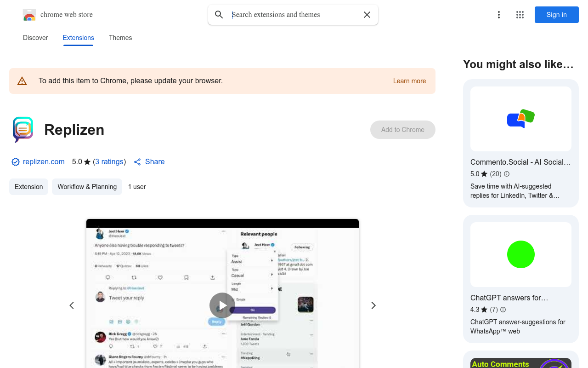Follow the Learn more link
Image resolution: width=588 pixels, height=368 pixels.
coord(409,81)
